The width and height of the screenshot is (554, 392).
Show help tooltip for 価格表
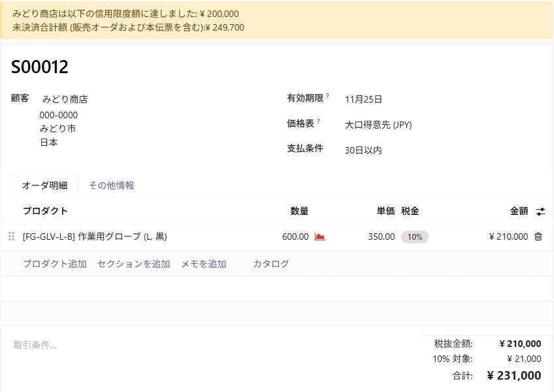318,122
